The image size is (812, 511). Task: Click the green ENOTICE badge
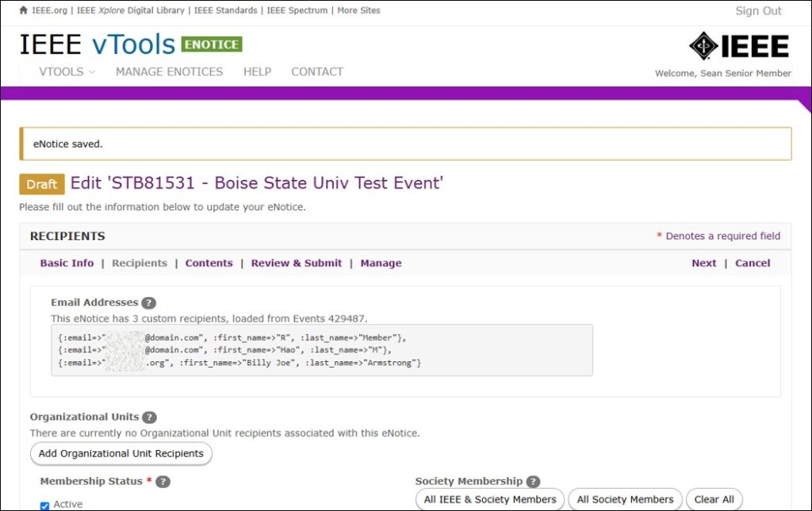point(212,44)
